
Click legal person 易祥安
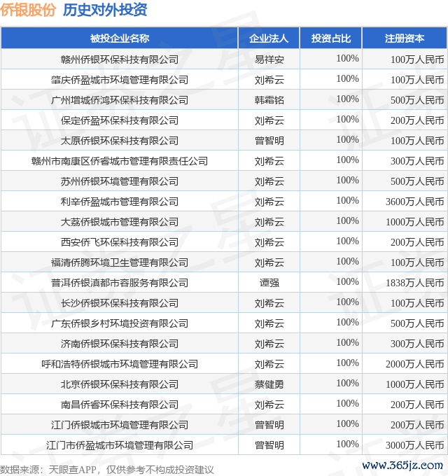pos(269,59)
